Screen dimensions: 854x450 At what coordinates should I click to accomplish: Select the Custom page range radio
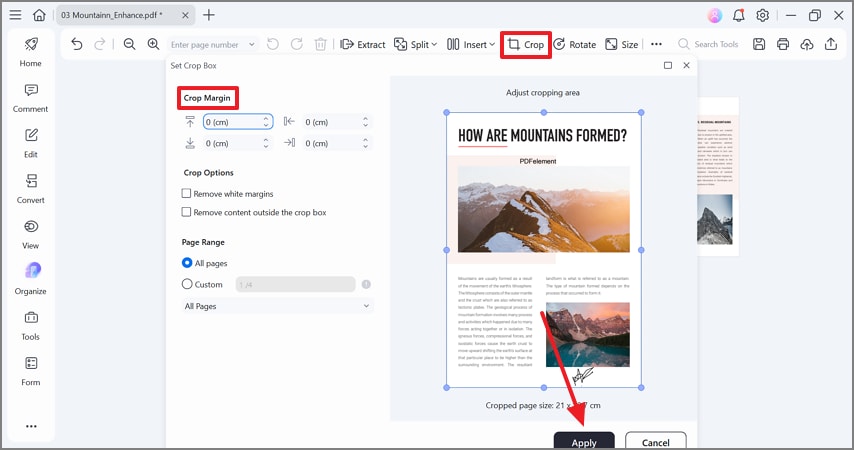[x=187, y=284]
